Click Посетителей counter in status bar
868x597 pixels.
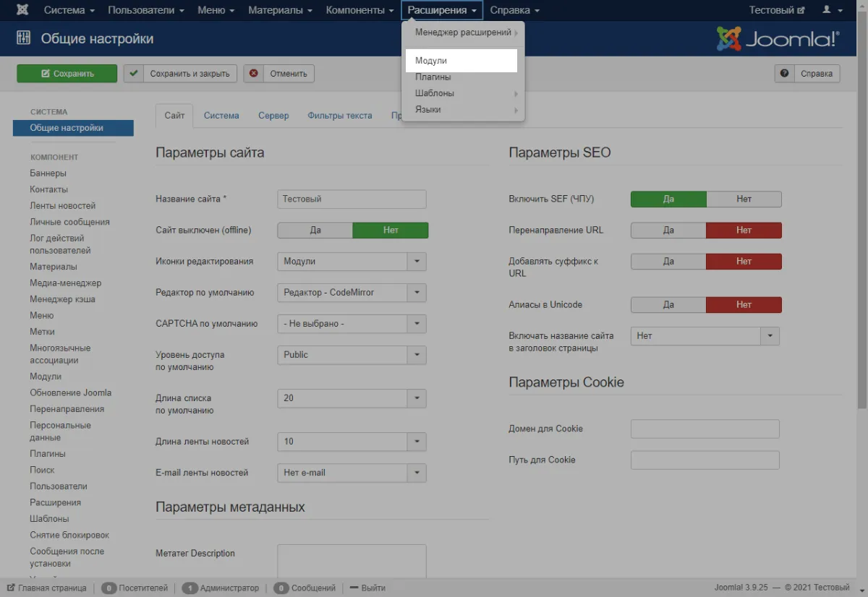pyautogui.click(x=135, y=588)
